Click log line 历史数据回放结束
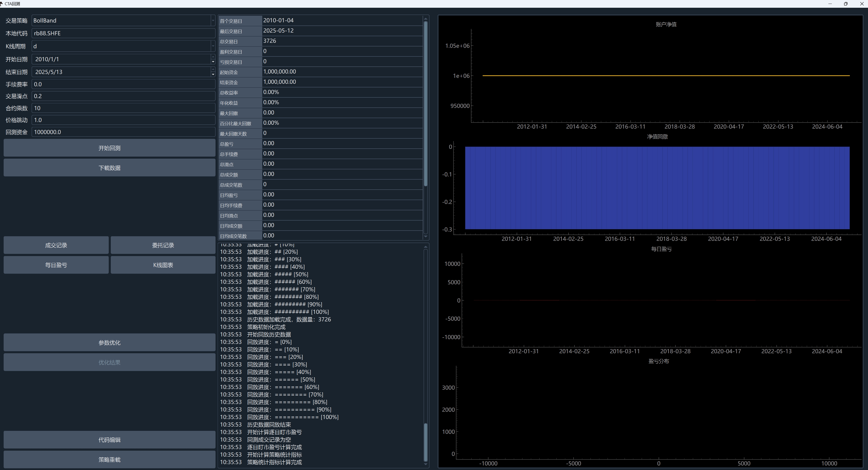This screenshot has height=470, width=868. 269,425
